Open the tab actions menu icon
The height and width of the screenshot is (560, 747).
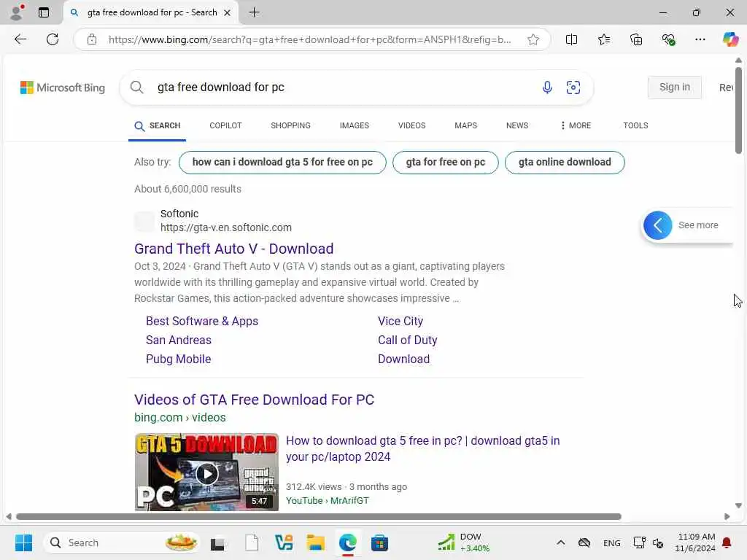click(44, 12)
